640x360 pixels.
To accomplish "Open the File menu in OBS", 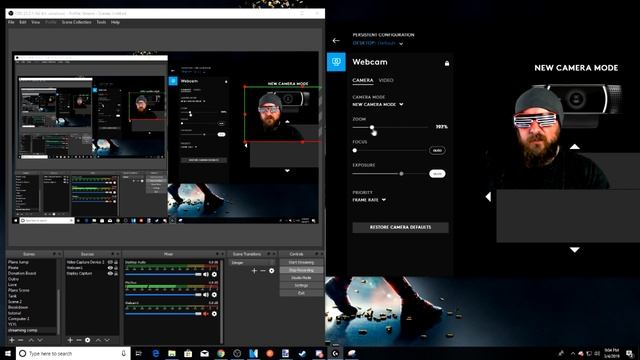I will point(11,22).
